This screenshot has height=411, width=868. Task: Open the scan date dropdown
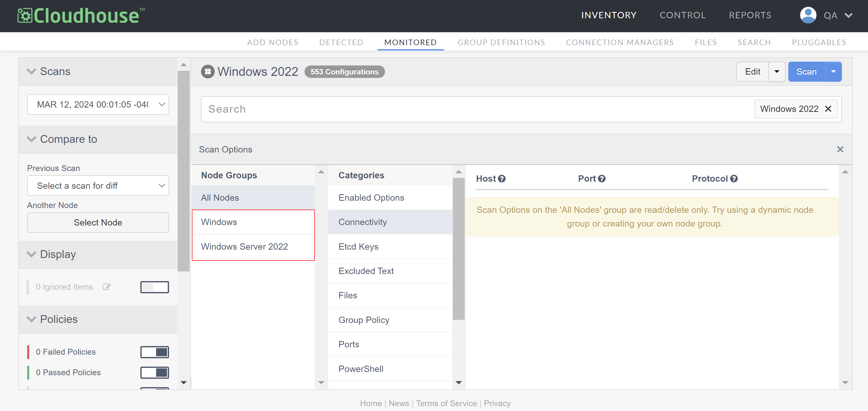point(98,105)
